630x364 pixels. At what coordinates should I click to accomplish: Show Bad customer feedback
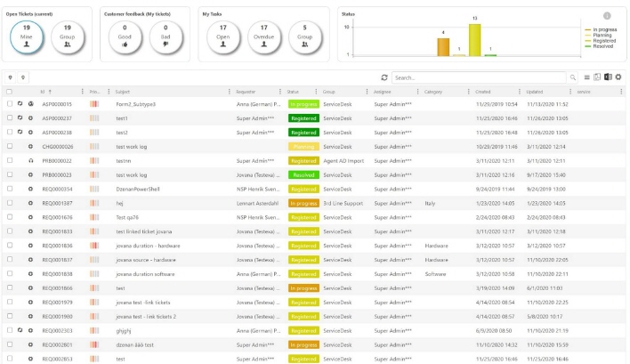pyautogui.click(x=166, y=37)
